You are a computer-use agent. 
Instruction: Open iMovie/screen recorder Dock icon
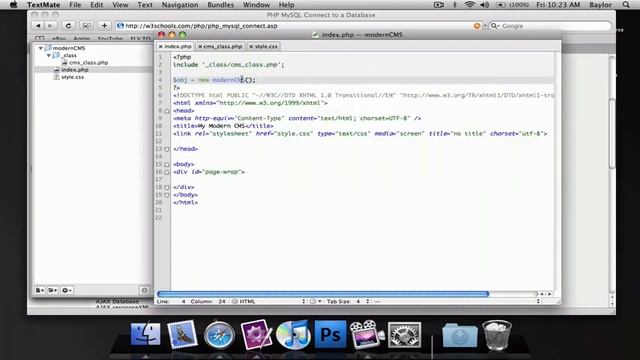click(x=367, y=335)
